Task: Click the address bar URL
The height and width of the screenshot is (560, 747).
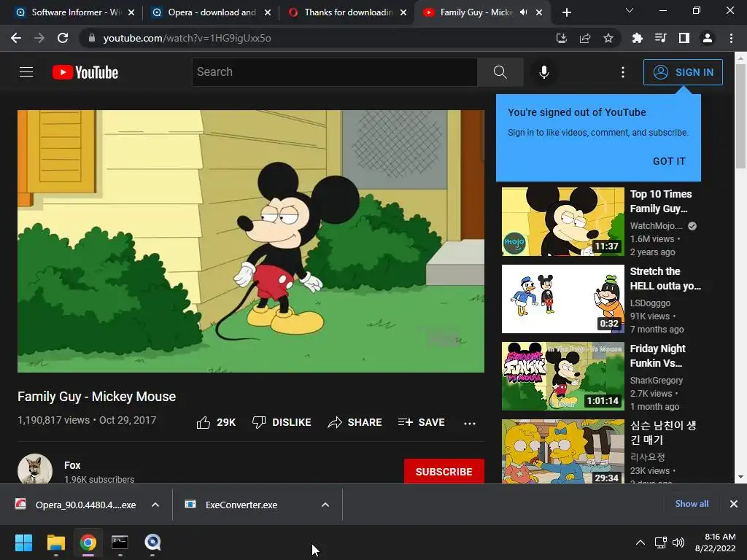Action: (187, 38)
